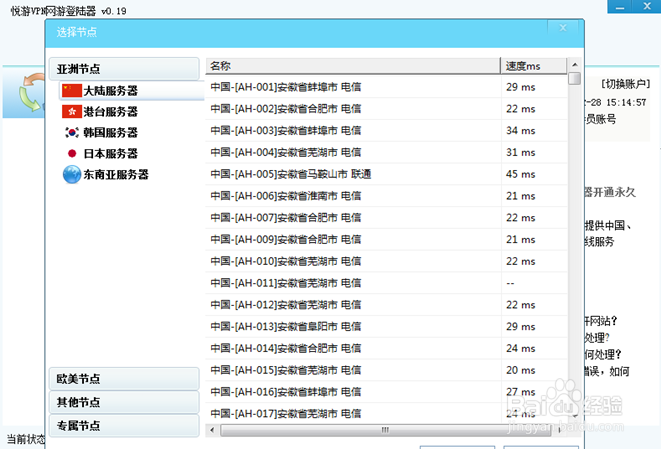661x449 pixels.
Task: Select node AH-005 安徽省马鞍山市 联通
Action: pos(386,174)
